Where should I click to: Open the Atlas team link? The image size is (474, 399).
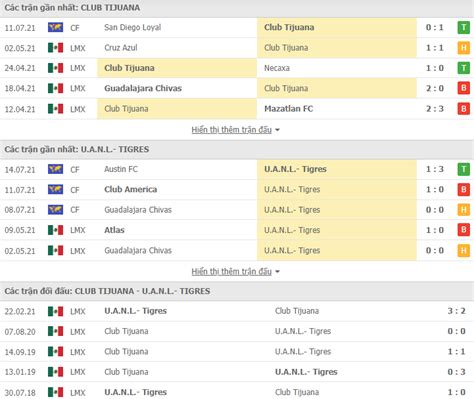114,230
